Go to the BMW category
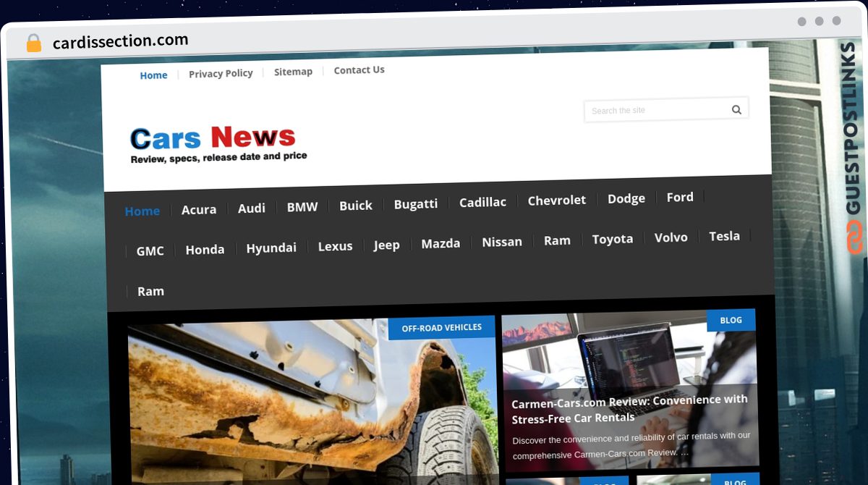Screen dimensions: 868x485 [x=302, y=207]
